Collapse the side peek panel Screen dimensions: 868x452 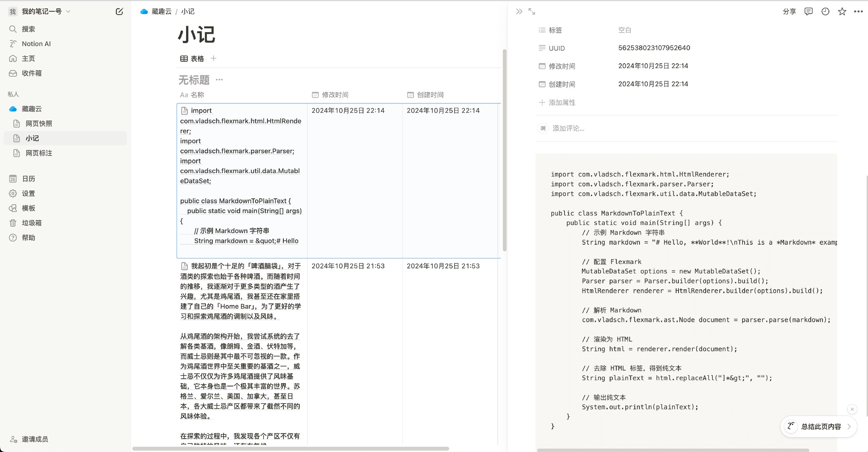519,12
